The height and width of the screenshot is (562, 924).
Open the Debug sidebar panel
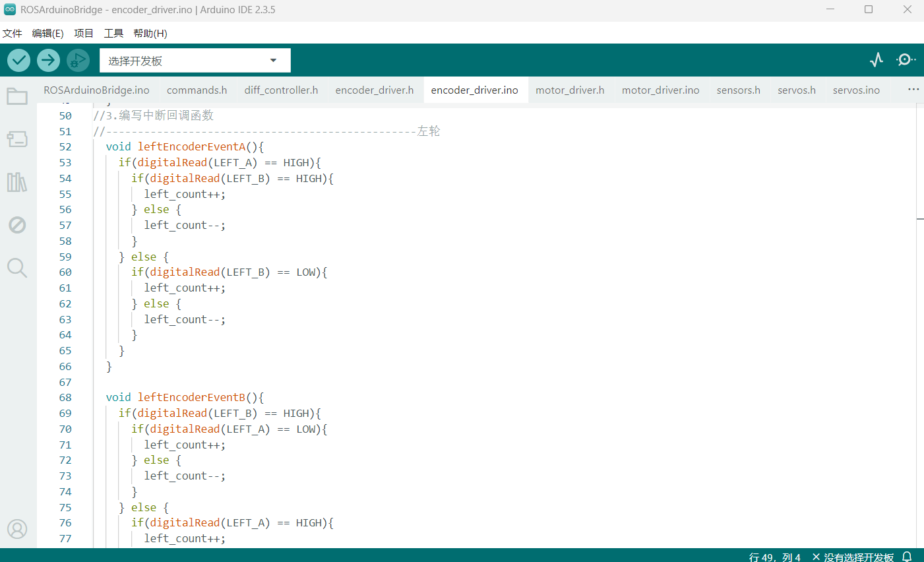(x=17, y=225)
